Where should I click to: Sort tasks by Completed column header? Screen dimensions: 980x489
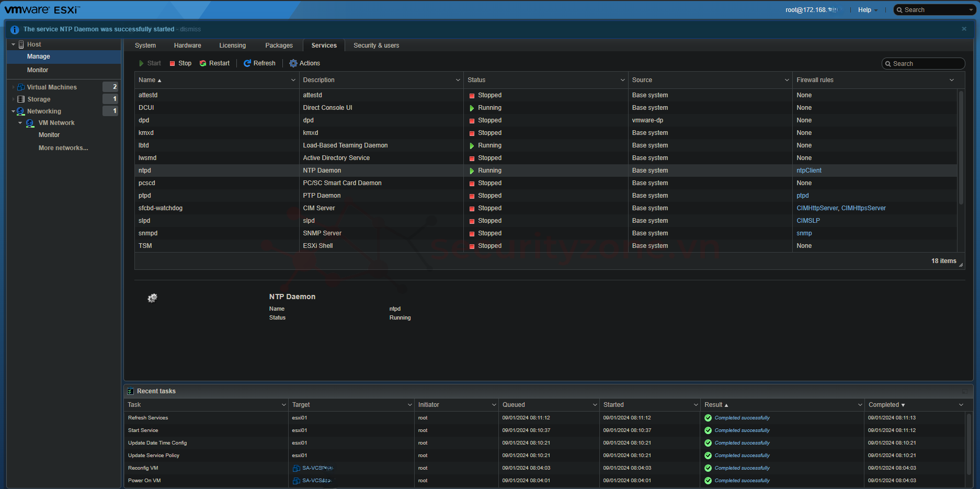pos(887,405)
